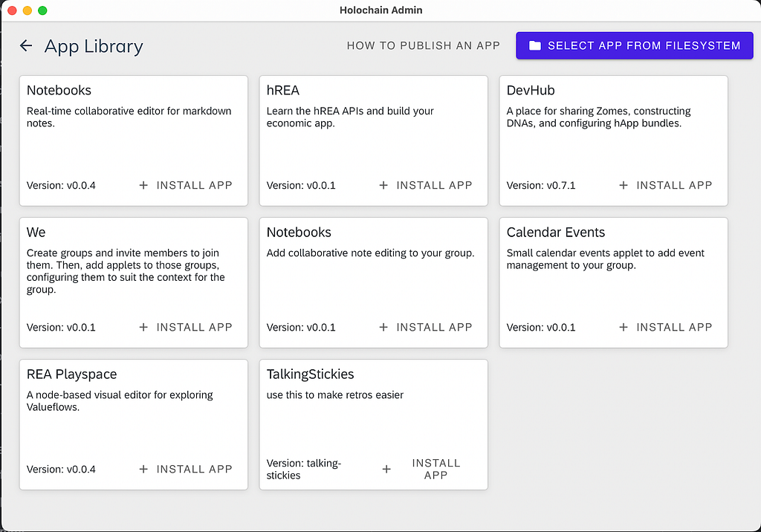Install the hREA app

pos(426,185)
